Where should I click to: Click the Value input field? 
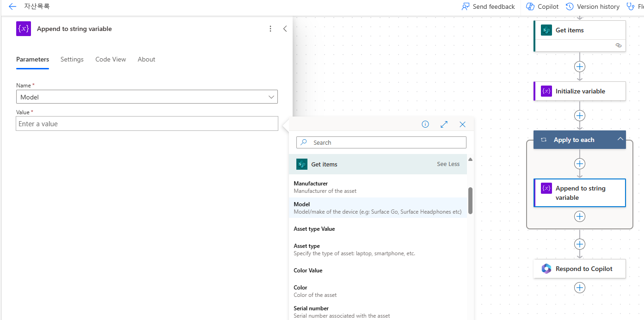pos(147,124)
